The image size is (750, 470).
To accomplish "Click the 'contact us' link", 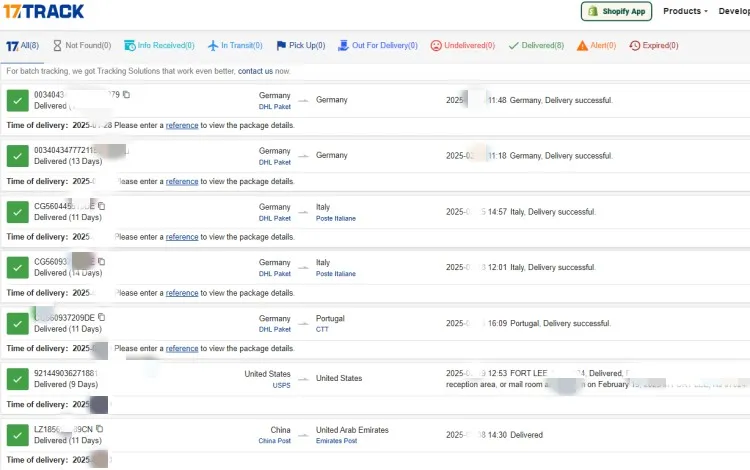I will pos(255,71).
